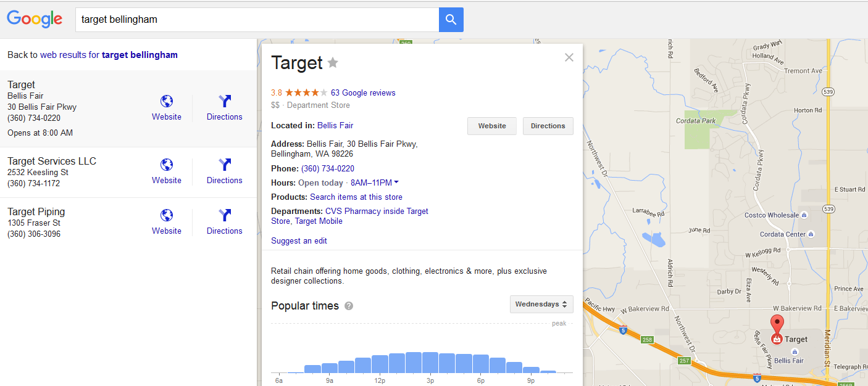Select Target Services LLC result
Viewport: 868px width, 386px height.
(52, 162)
